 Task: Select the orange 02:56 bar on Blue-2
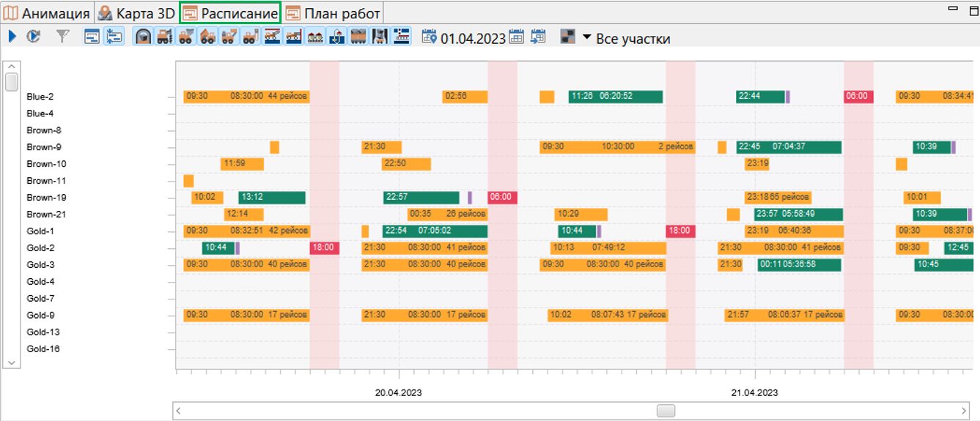[x=465, y=97]
